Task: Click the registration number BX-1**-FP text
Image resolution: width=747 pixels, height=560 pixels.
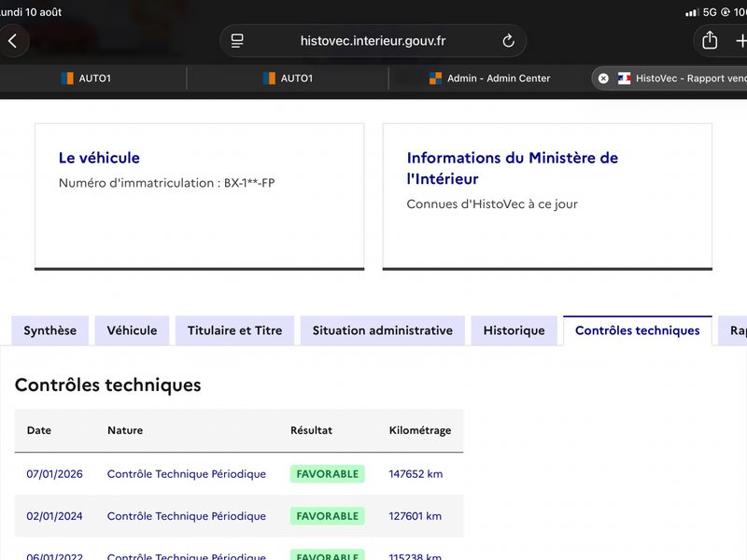Action: [x=249, y=183]
